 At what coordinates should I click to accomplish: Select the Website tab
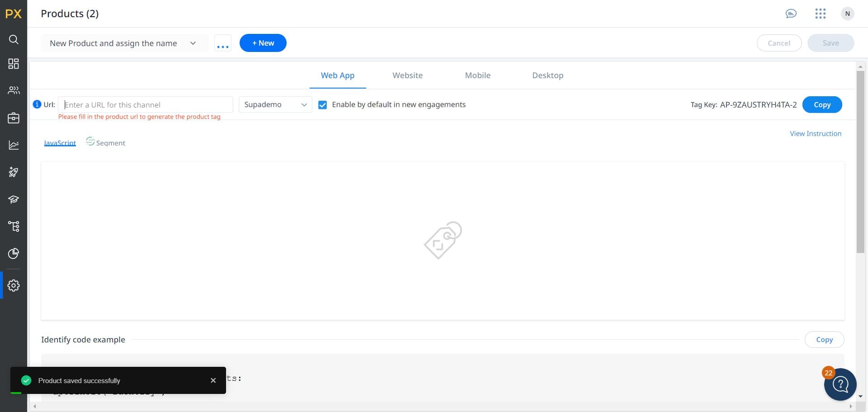(x=407, y=75)
